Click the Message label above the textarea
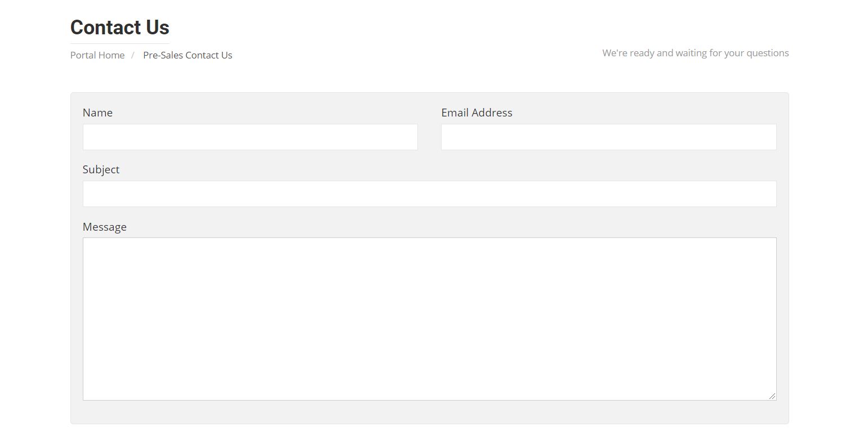This screenshot has width=868, height=440. (x=104, y=227)
